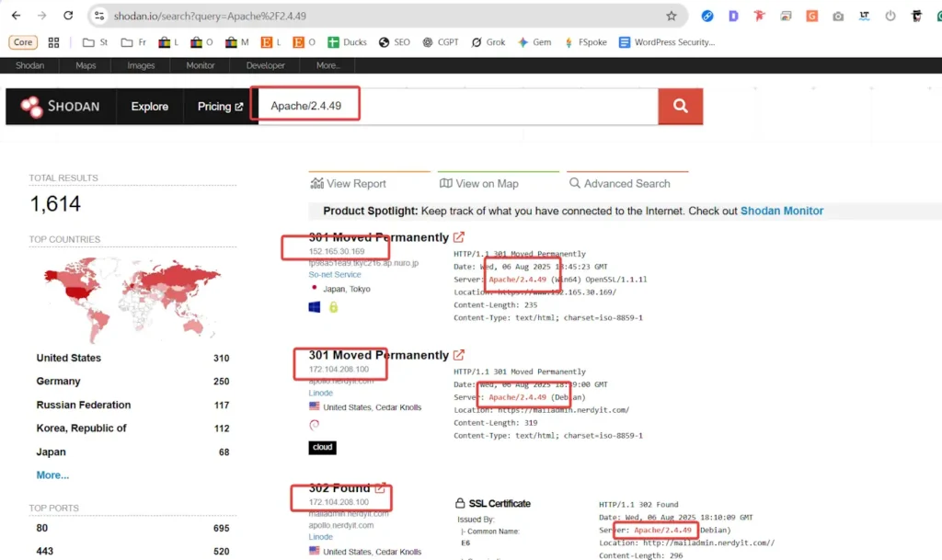
Task: Click the SSL Certificate lock icon
Action: [x=460, y=503]
